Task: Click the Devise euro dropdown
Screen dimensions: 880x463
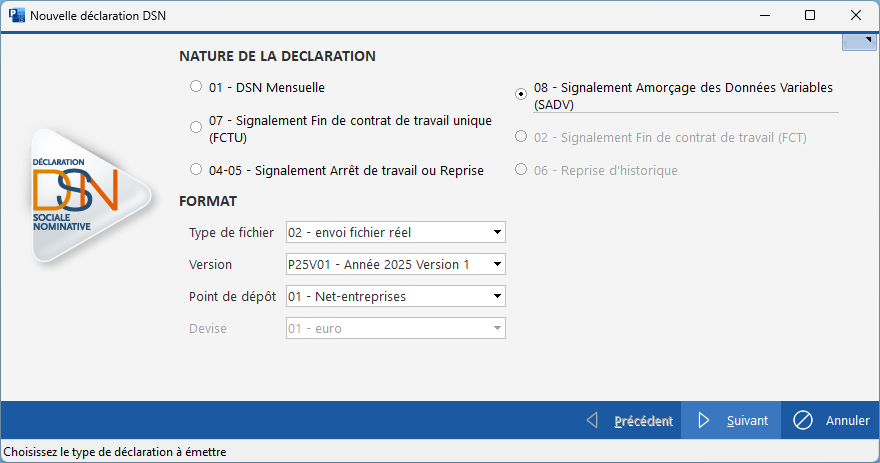Action: point(396,329)
